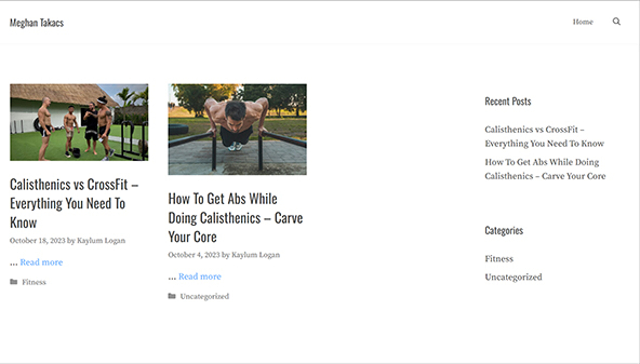Open How To Get Abs in Recent Posts
Image resolution: width=640 pixels, height=364 pixels.
(x=545, y=169)
